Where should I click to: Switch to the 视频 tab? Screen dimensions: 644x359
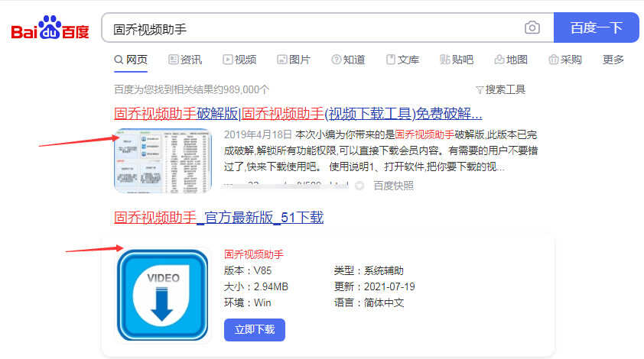[x=239, y=60]
